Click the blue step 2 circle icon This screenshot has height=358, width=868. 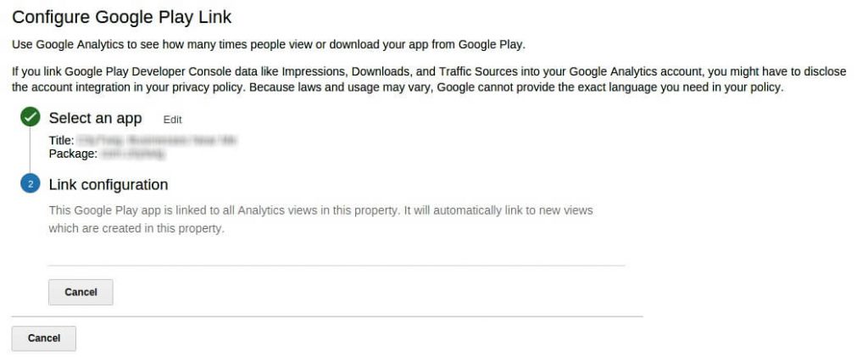[30, 184]
